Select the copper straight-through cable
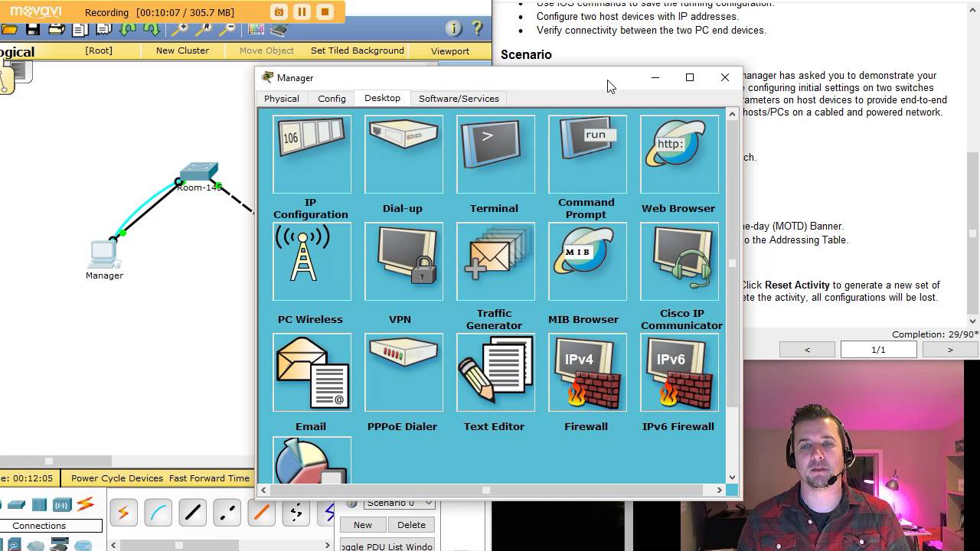This screenshot has height=551, width=980. coord(193,513)
